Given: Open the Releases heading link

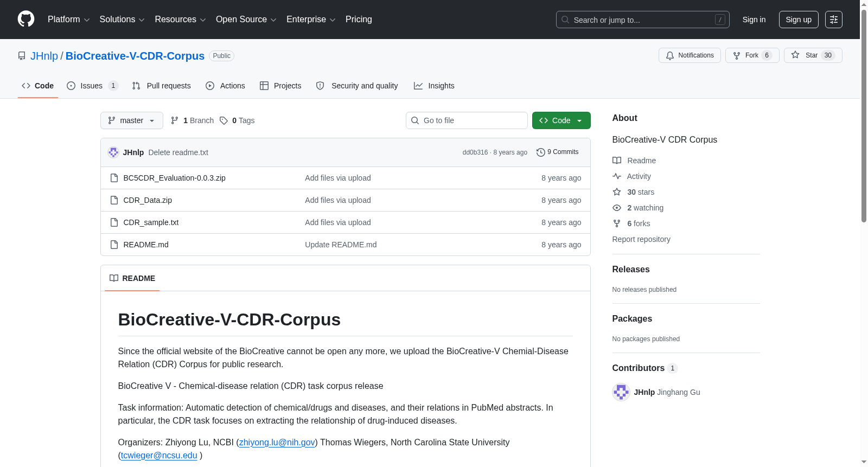Looking at the screenshot, I should [x=631, y=270].
